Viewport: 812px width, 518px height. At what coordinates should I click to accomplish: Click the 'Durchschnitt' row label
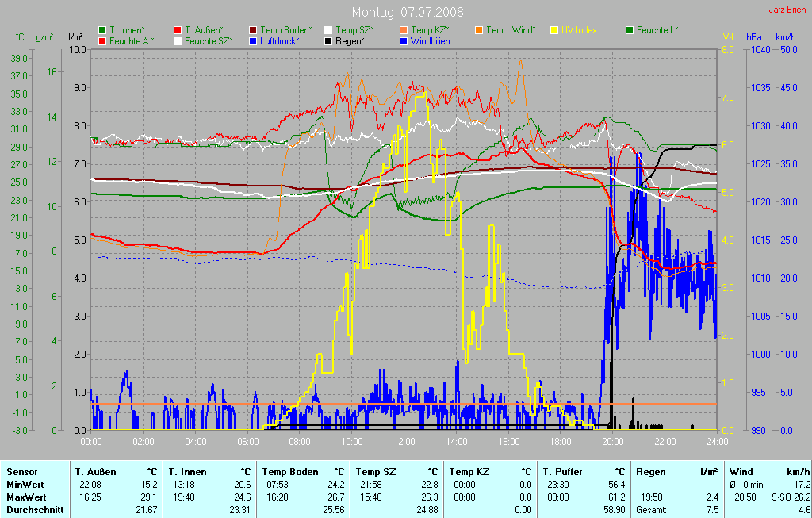point(35,510)
